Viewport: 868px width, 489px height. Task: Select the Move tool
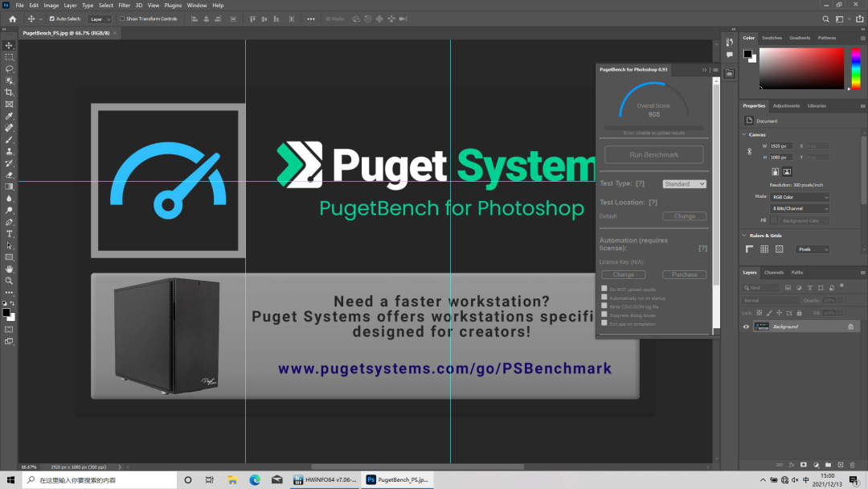[10, 46]
